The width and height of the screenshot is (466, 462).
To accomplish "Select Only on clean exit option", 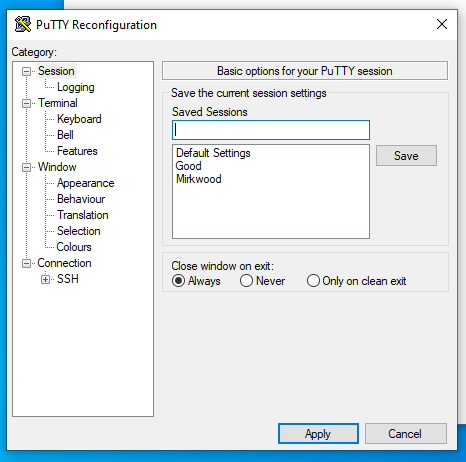I will 313,281.
